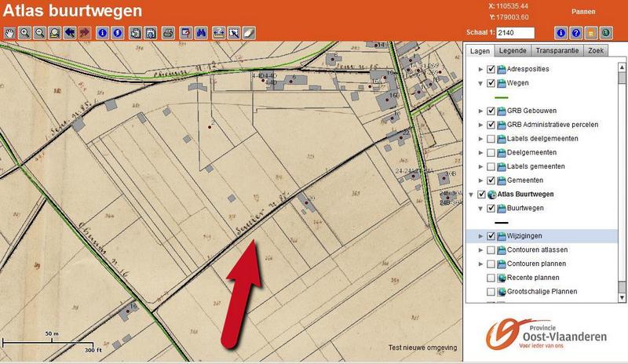Click the Schaal scale input field

click(x=515, y=33)
